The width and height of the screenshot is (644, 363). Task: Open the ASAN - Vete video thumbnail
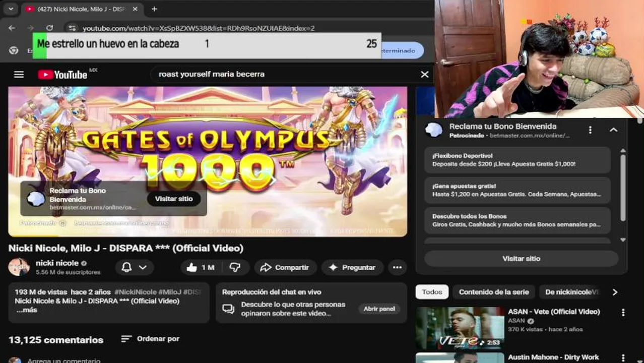click(x=460, y=328)
